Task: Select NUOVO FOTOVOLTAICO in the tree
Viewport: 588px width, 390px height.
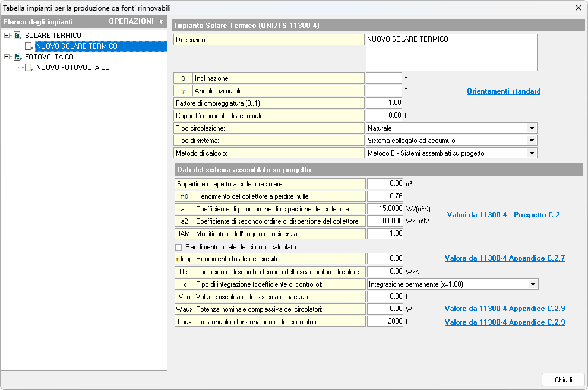Action: [72, 68]
